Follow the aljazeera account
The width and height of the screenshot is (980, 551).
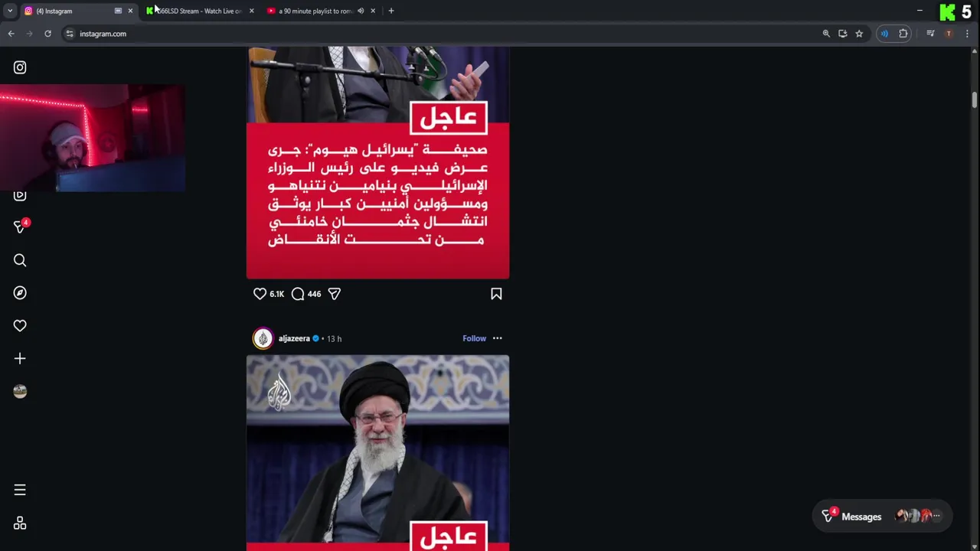coord(474,338)
